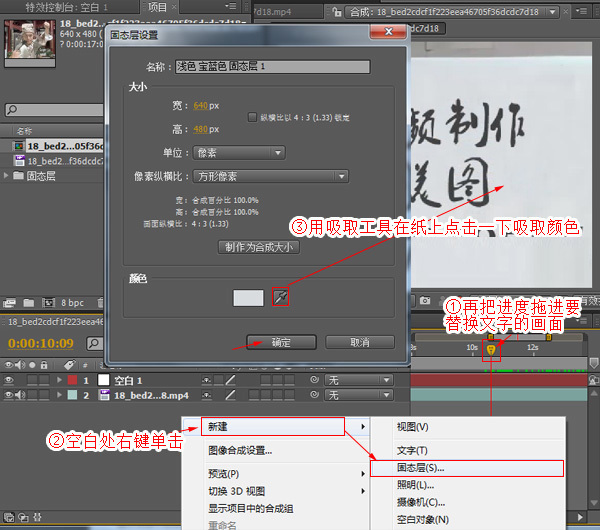Open the timeline panel options menu
600x530 pixels.
[582, 321]
